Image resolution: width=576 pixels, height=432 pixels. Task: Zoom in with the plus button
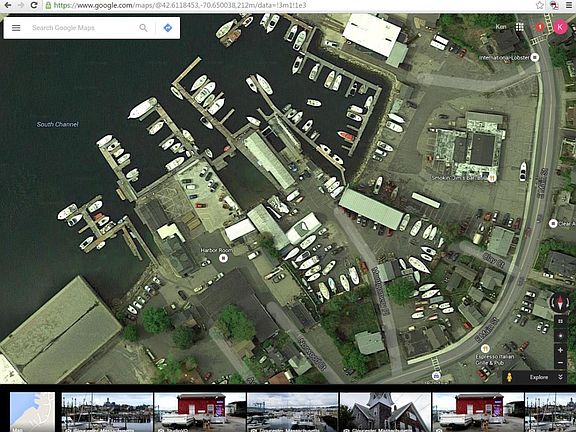(x=560, y=350)
